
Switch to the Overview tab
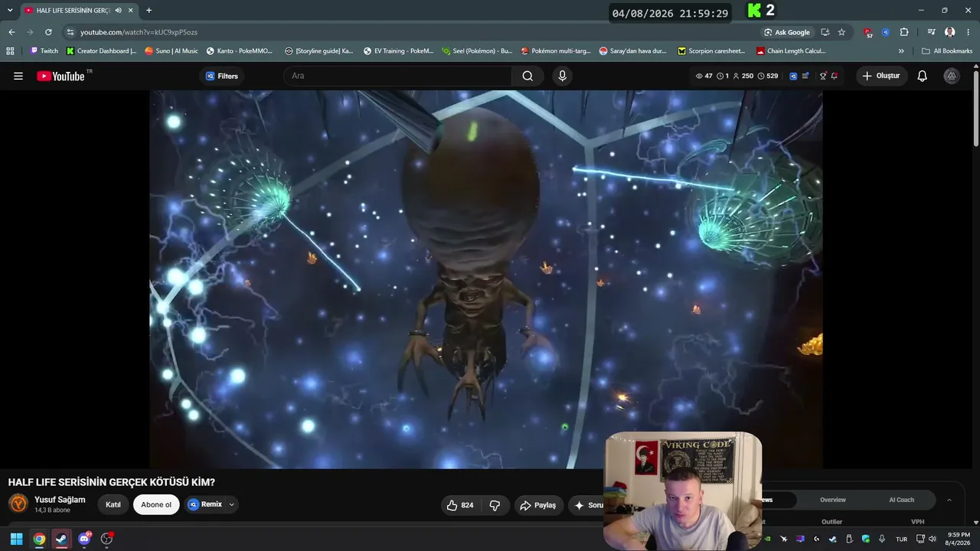coord(833,500)
